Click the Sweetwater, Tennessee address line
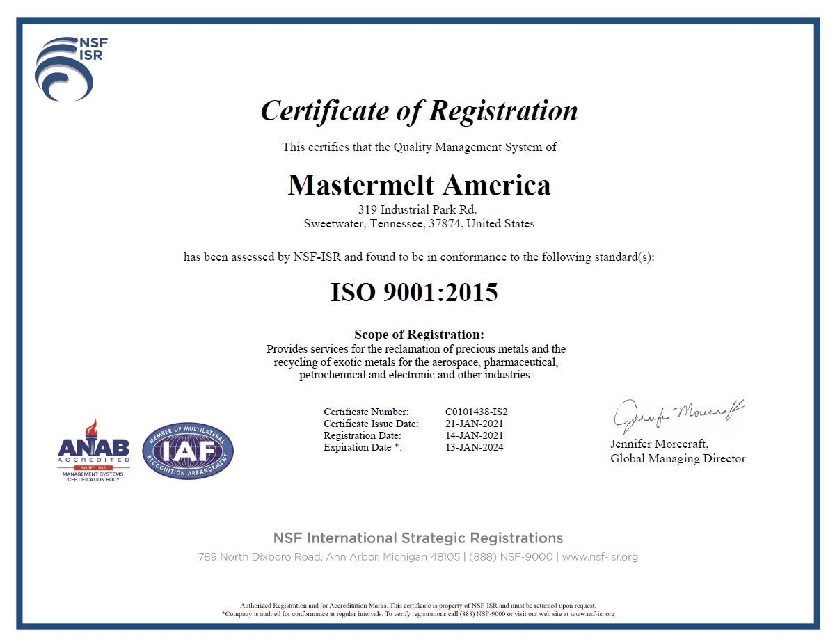835x644 pixels. tap(420, 224)
